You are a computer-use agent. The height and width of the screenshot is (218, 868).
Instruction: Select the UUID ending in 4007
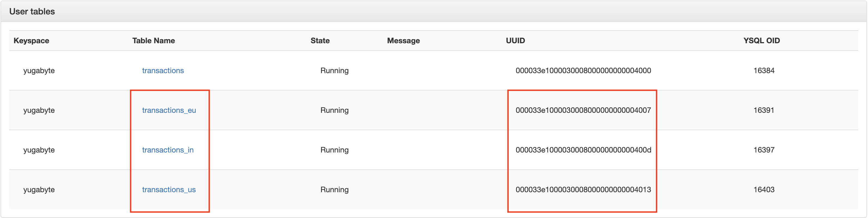click(x=583, y=110)
